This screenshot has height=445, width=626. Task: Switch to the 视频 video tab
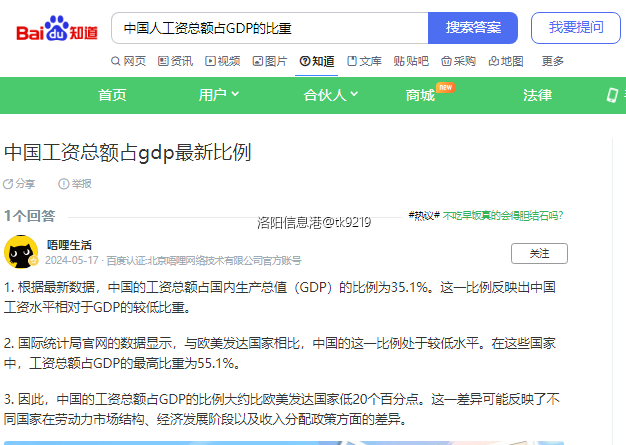coord(222,61)
